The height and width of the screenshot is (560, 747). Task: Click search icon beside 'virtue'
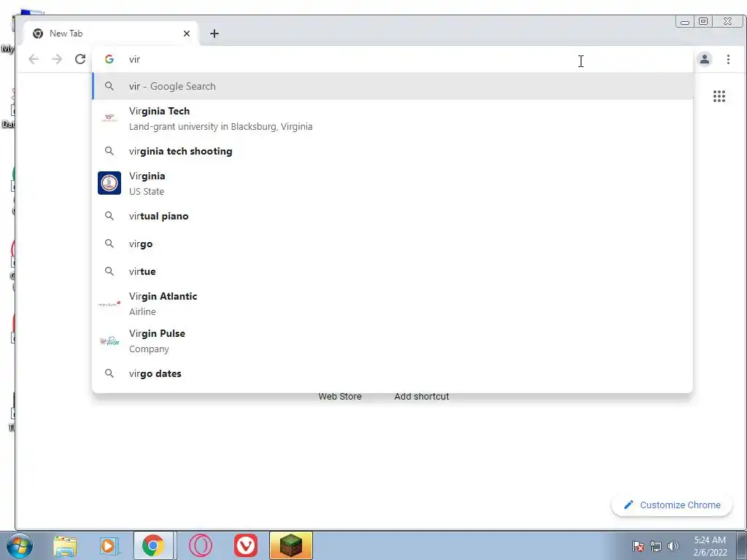109,271
